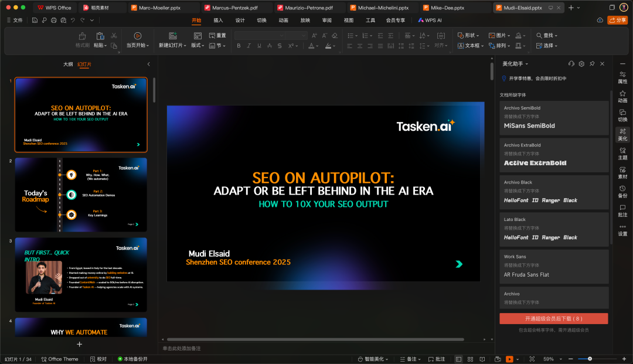
Task: Start slideshow from current slide (当页开始)
Action: (138, 40)
